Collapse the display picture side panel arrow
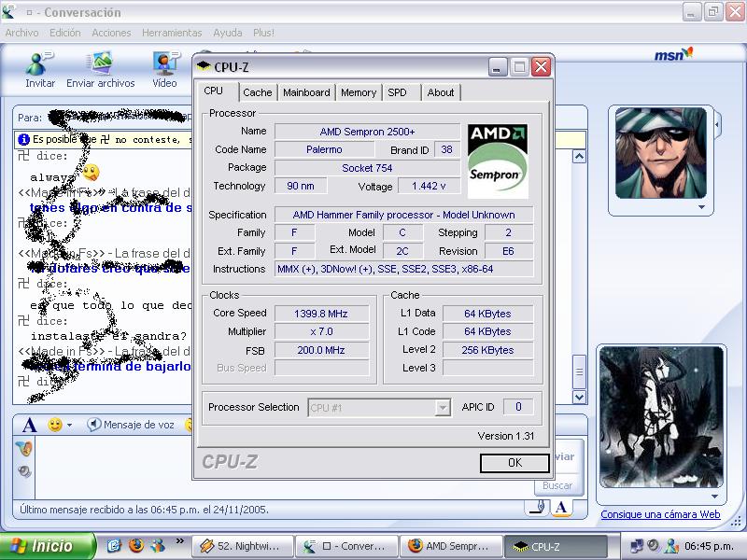The height and width of the screenshot is (560, 747). [x=717, y=125]
